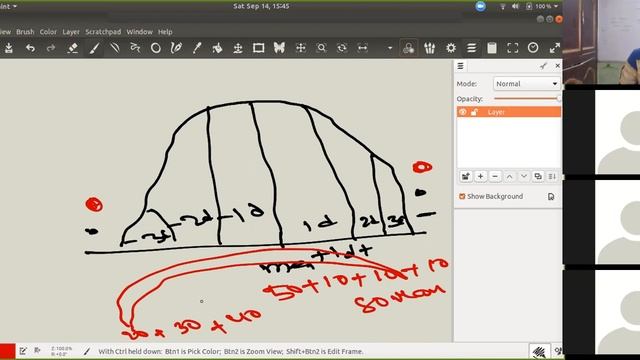
Task: Move the layer up with the arrow button
Action: (x=509, y=176)
